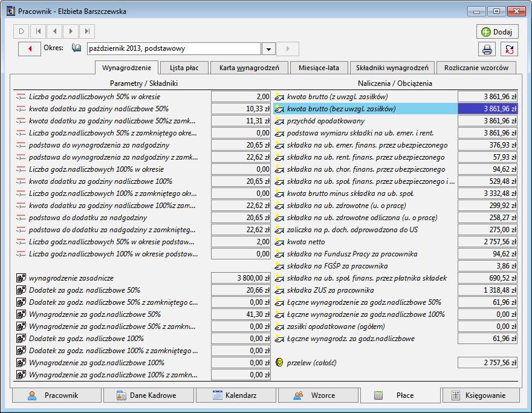Click hand icon beside składka ZUS za pracownika

tap(279, 290)
